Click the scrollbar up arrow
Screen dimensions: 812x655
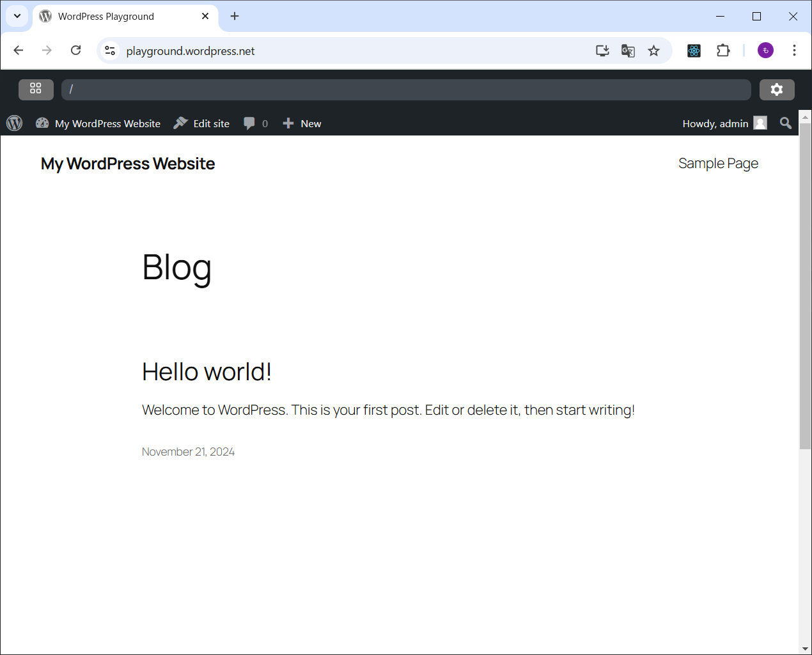click(806, 117)
